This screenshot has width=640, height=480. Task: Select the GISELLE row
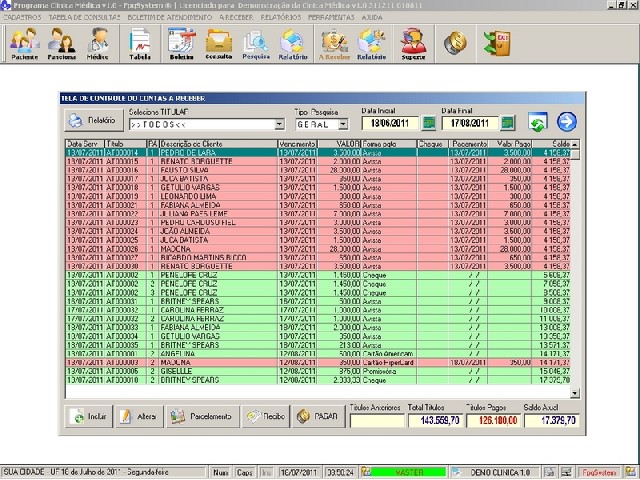point(318,371)
